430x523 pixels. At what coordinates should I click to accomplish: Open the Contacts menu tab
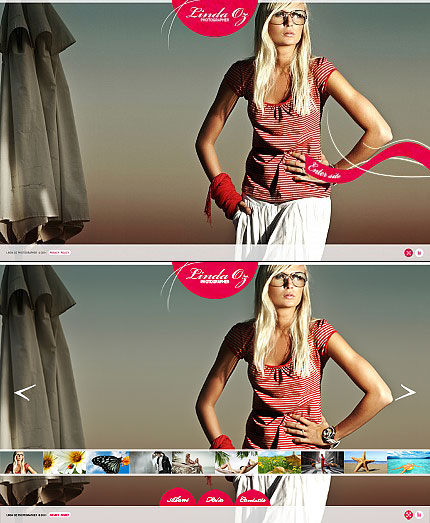pyautogui.click(x=253, y=498)
